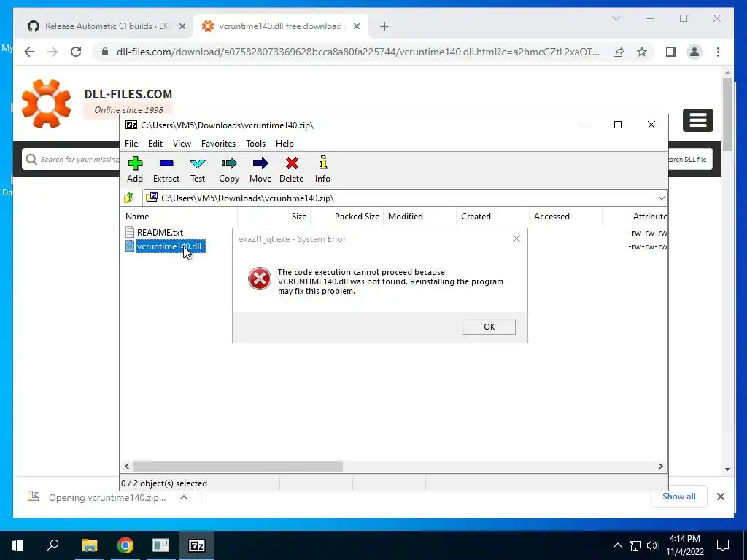Image resolution: width=747 pixels, height=560 pixels.
Task: Click Chrome's back arrow button
Action: [x=29, y=52]
